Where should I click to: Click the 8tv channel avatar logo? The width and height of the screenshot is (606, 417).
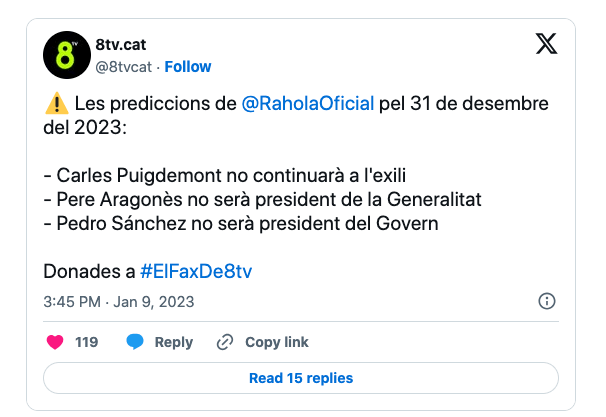pos(67,55)
